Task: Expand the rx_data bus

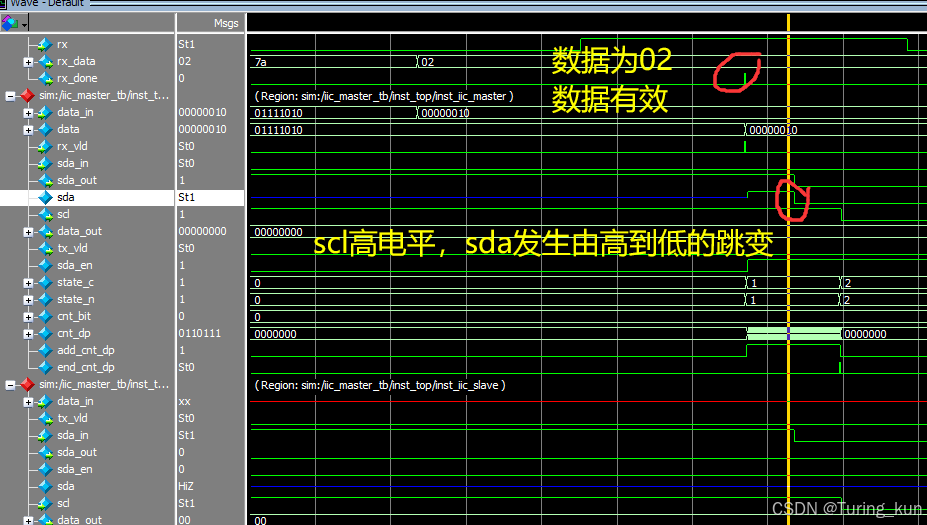Action: [x=28, y=61]
